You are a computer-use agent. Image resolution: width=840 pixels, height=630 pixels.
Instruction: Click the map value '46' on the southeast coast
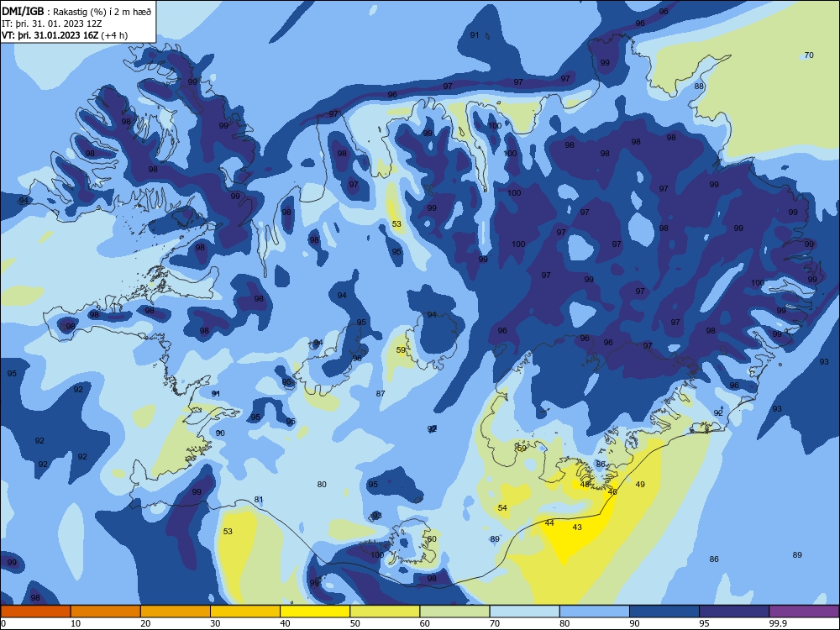point(612,491)
